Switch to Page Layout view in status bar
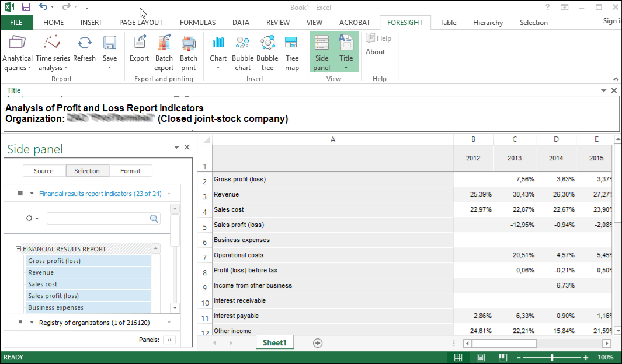The width and height of the screenshot is (622, 364). 480,358
